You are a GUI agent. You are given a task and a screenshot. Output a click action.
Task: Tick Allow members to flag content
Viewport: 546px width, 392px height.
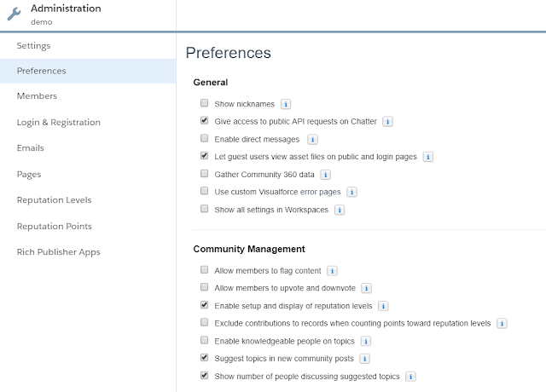click(x=204, y=270)
